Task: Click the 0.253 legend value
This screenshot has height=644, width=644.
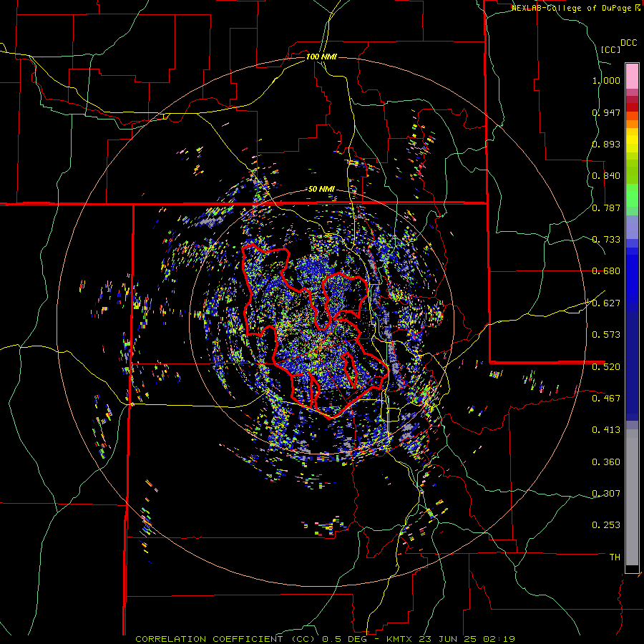Action: point(606,525)
